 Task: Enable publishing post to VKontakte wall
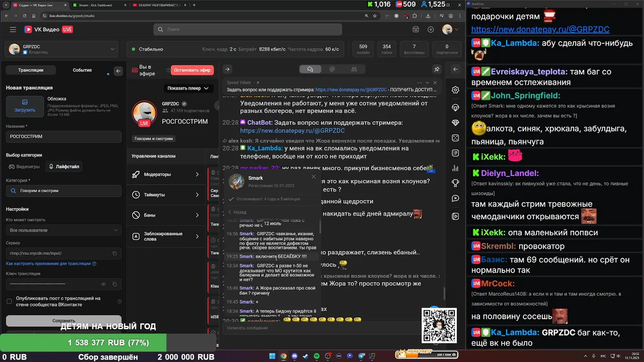[x=9, y=302]
